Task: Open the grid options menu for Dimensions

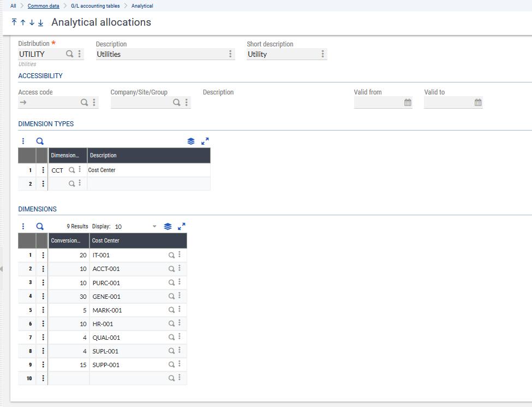Action: [x=22, y=226]
